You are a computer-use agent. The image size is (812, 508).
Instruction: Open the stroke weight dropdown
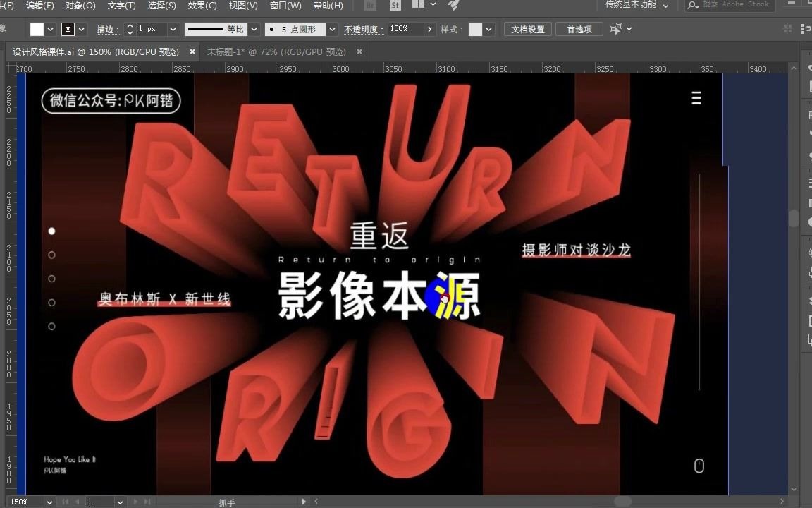pyautogui.click(x=171, y=30)
